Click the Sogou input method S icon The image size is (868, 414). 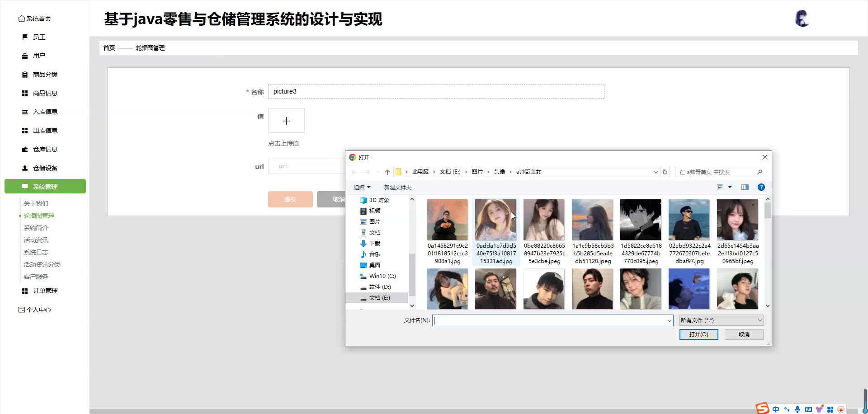pos(763,408)
